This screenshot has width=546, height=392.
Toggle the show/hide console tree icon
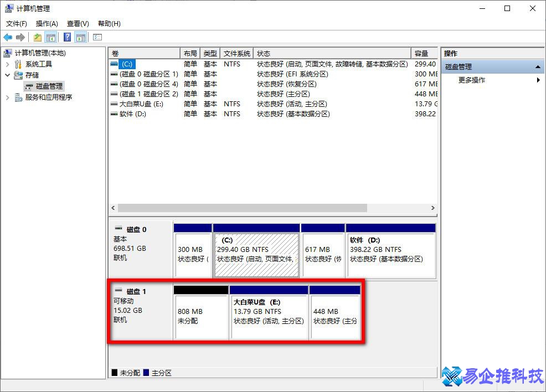51,37
